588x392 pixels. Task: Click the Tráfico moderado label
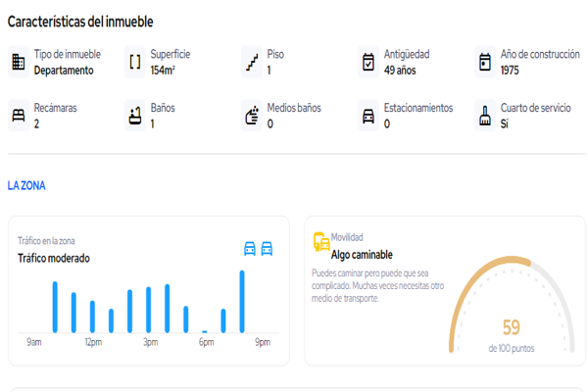click(x=54, y=258)
